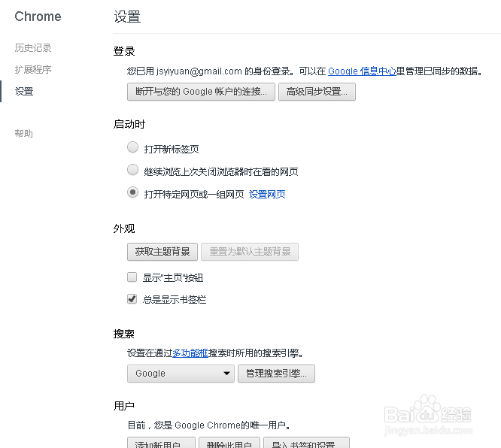Open 历史记录 in the Chrome sidebar
Viewport: 501px width, 448px height.
click(33, 48)
